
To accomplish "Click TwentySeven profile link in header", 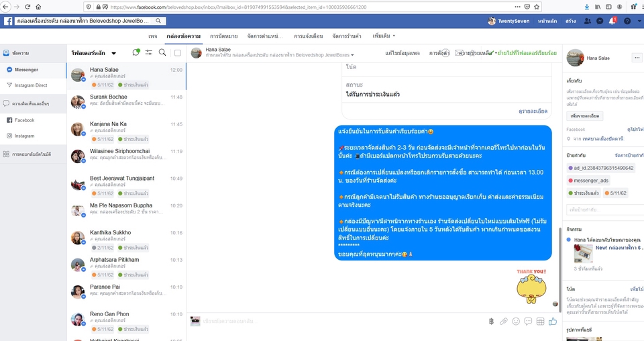I will 508,21.
